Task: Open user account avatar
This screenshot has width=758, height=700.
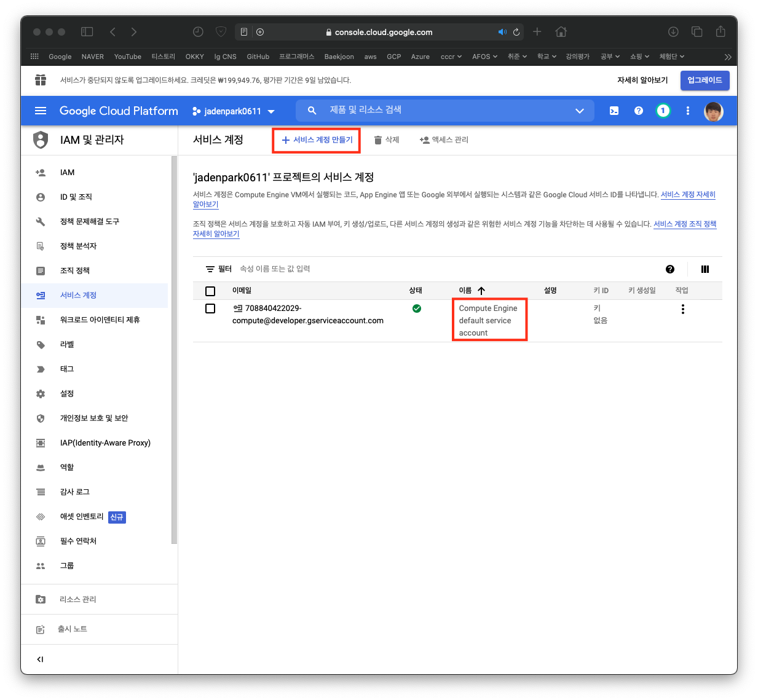Action: click(713, 111)
